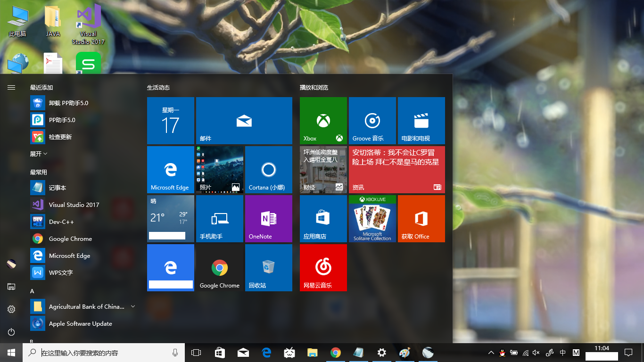Open the 照片 photos tile
The height and width of the screenshot is (362, 644).
pos(220,170)
